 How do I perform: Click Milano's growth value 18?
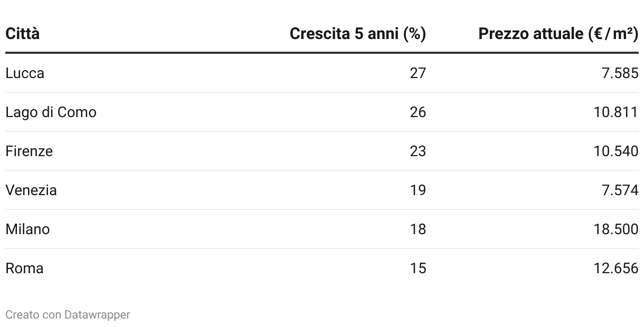click(x=418, y=229)
